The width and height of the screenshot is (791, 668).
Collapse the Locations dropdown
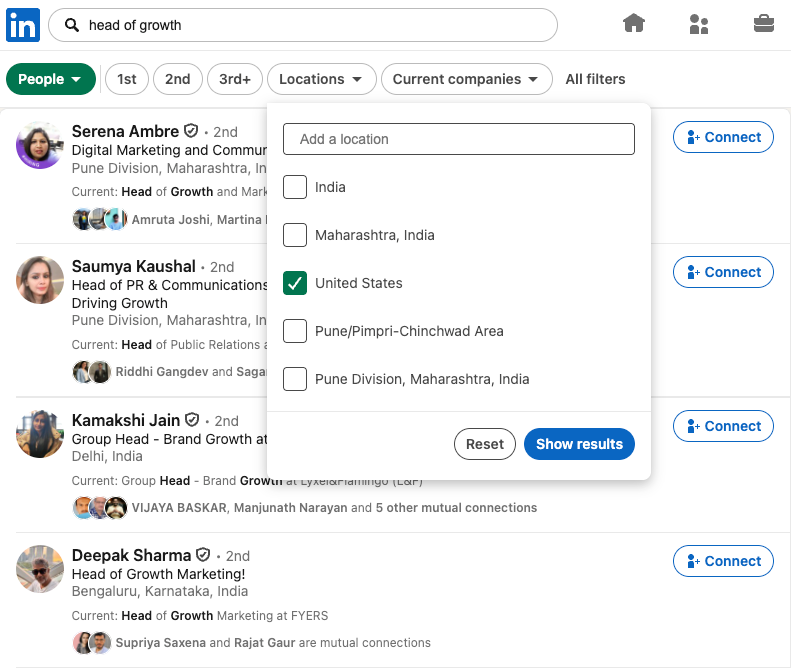(321, 79)
